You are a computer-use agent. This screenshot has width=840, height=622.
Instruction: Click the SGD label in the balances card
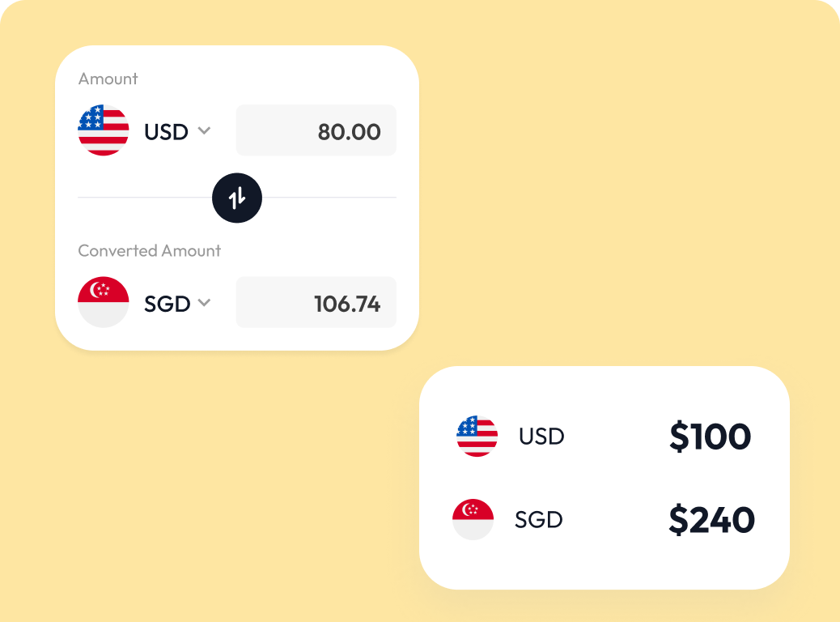click(538, 519)
